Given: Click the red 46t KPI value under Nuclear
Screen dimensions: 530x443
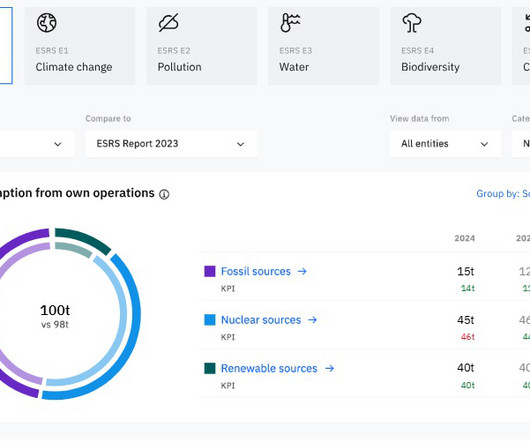Looking at the screenshot, I should 468,337.
